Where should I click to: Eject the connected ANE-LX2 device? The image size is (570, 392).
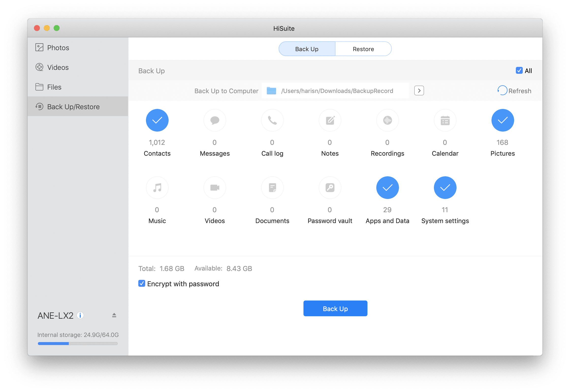pos(114,315)
